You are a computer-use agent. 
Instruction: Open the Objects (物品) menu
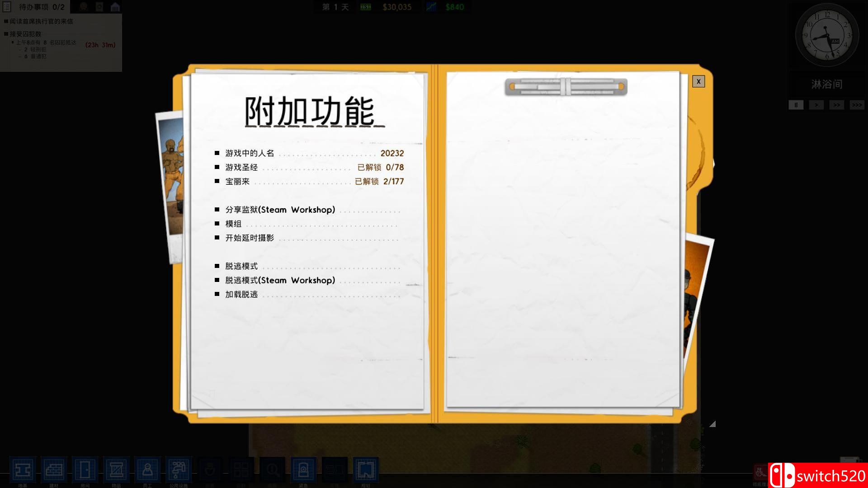pos(117,470)
